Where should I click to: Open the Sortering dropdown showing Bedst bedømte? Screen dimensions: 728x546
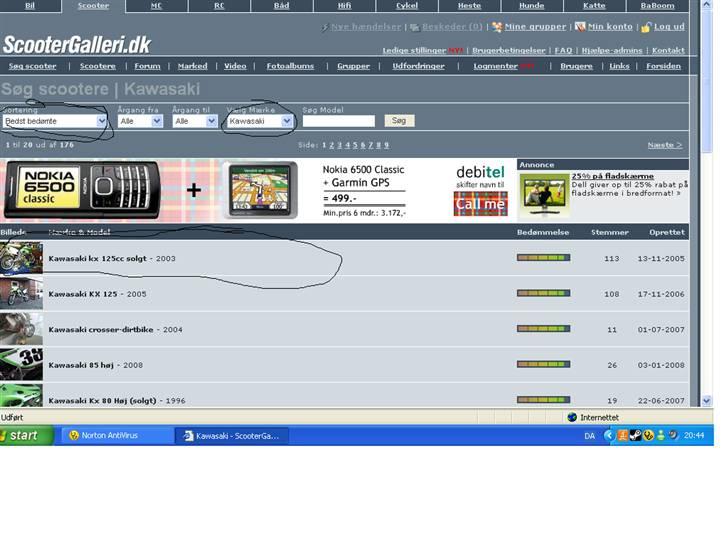pos(54,121)
